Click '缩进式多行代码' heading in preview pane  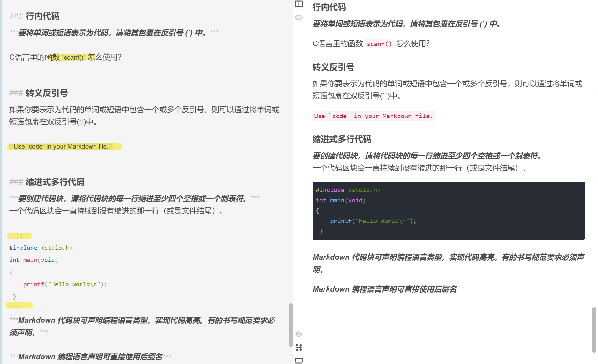[342, 139]
